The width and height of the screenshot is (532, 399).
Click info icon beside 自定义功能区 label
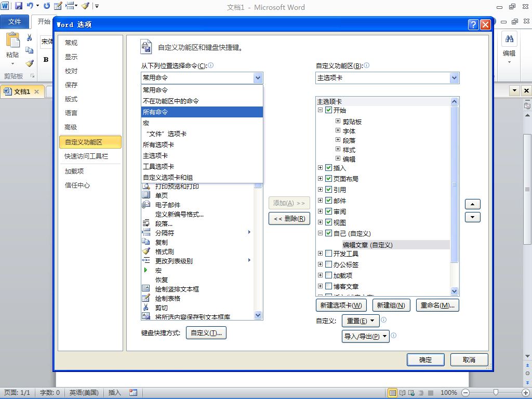point(366,65)
